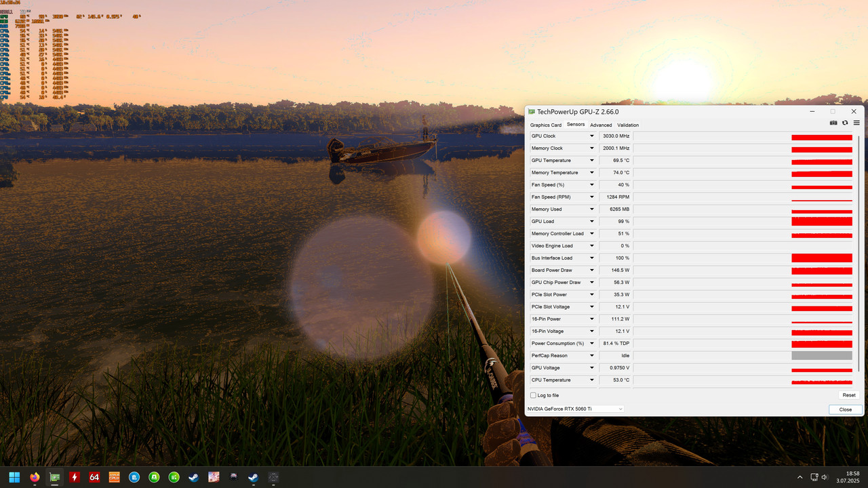Open the Fan Speed (%) dropdown
Viewport: 868px width, 488px height.
pos(591,185)
